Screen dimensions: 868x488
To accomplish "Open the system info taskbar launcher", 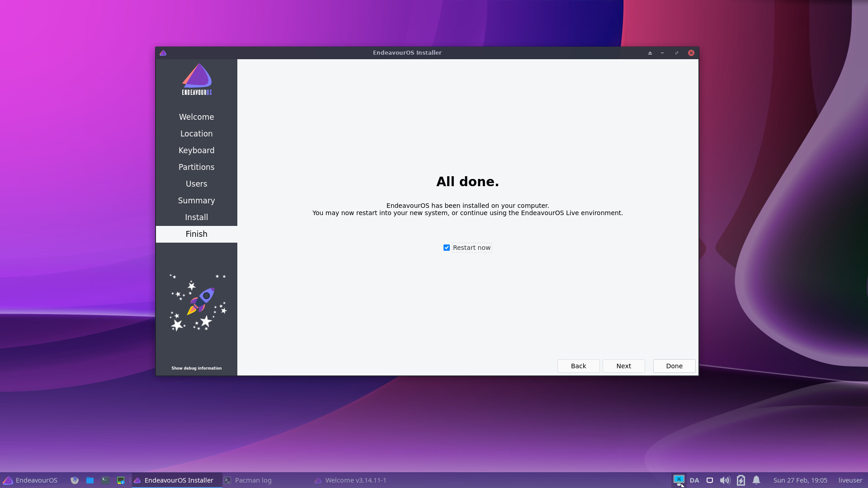I will tap(121, 480).
